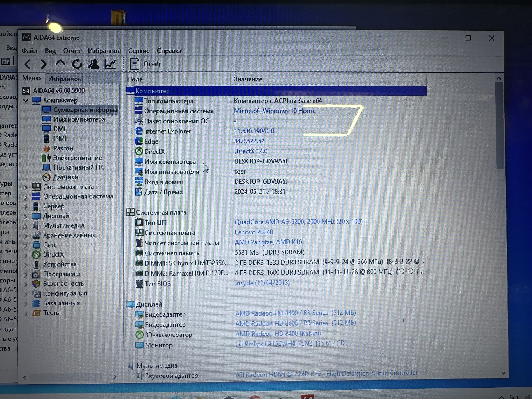Open the QuadCore AMD A6-5200 link
The width and height of the screenshot is (532, 399).
[x=298, y=222]
